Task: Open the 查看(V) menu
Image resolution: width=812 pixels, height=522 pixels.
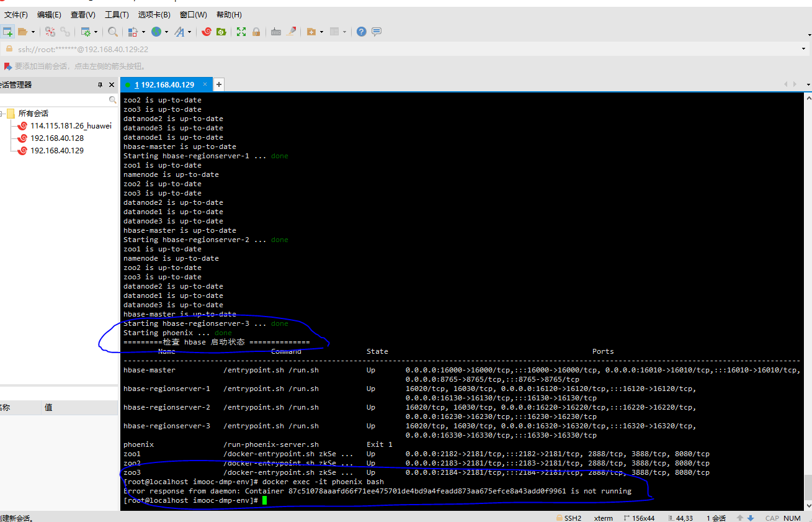Action: coord(83,15)
